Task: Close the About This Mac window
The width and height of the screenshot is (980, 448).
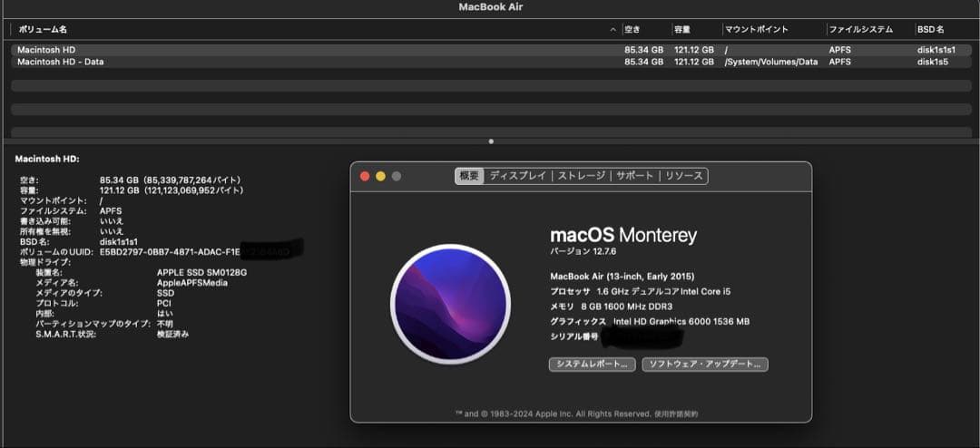Action: (365, 176)
